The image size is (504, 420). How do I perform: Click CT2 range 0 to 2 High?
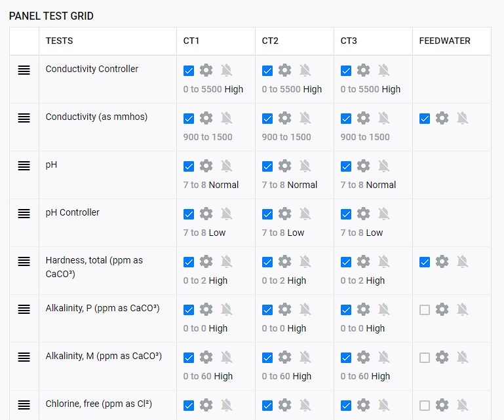click(284, 281)
